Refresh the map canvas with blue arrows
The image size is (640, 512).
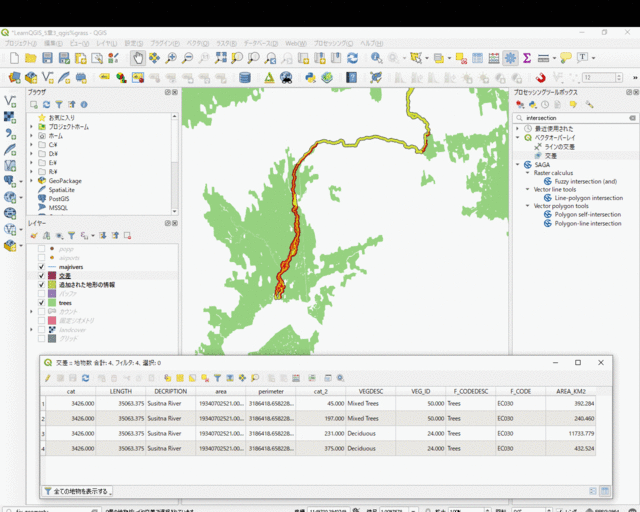tap(353, 58)
